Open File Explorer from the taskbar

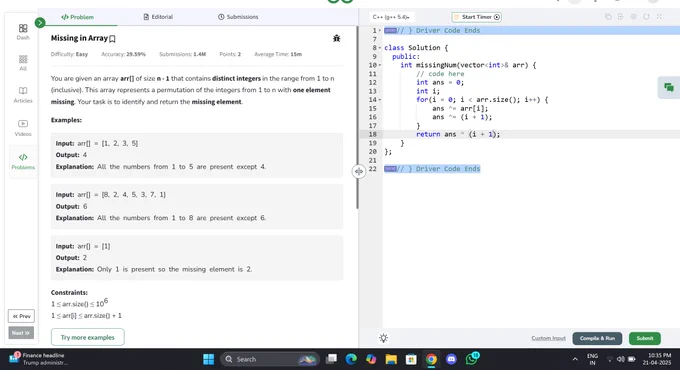click(x=391, y=359)
